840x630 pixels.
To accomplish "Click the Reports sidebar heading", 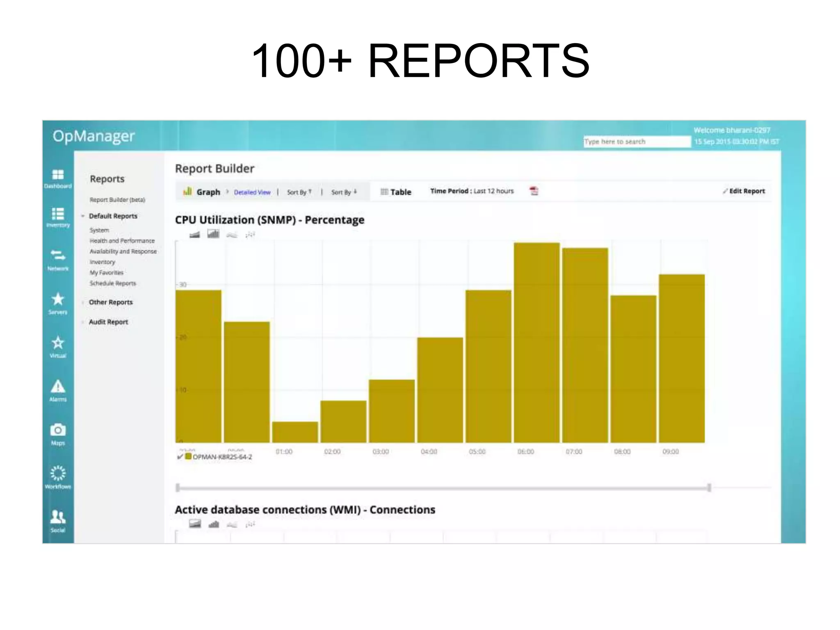I will click(x=107, y=179).
